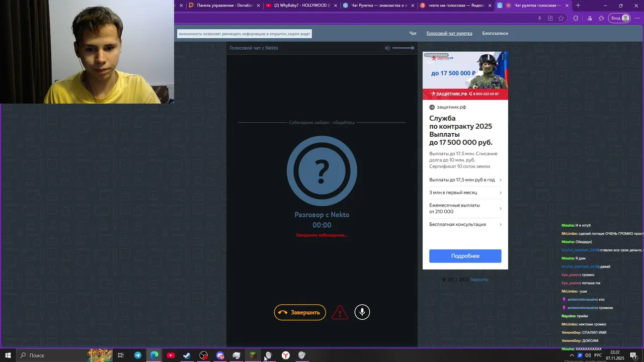Show hidden system tray icons
Viewport: 644px width, 362px height.
click(572, 355)
